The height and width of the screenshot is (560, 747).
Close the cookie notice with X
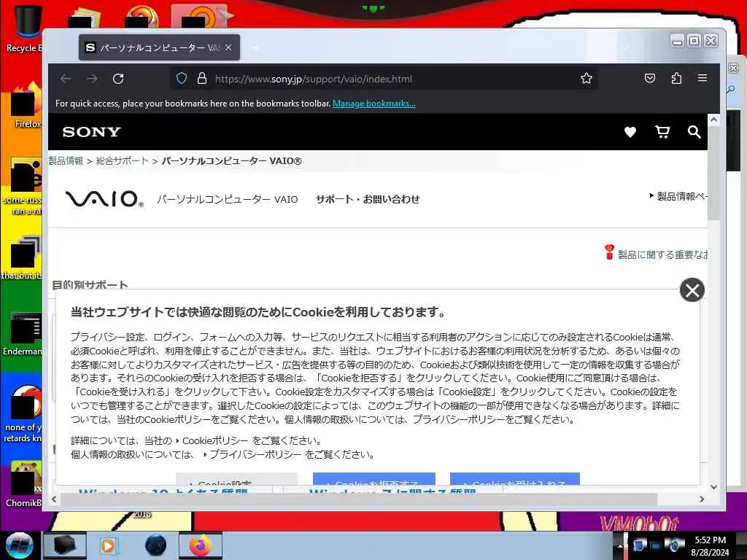point(692,290)
